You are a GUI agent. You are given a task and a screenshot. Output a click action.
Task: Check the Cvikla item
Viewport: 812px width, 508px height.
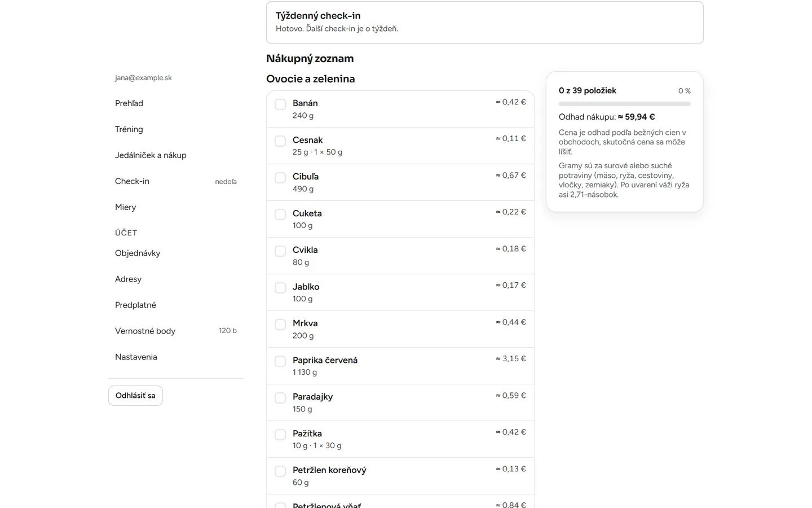click(x=280, y=251)
